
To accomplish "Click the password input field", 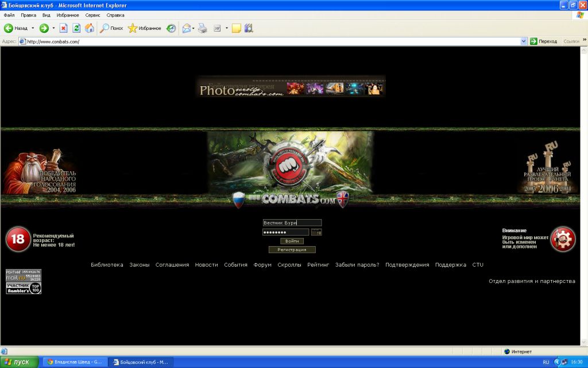I will (286, 232).
